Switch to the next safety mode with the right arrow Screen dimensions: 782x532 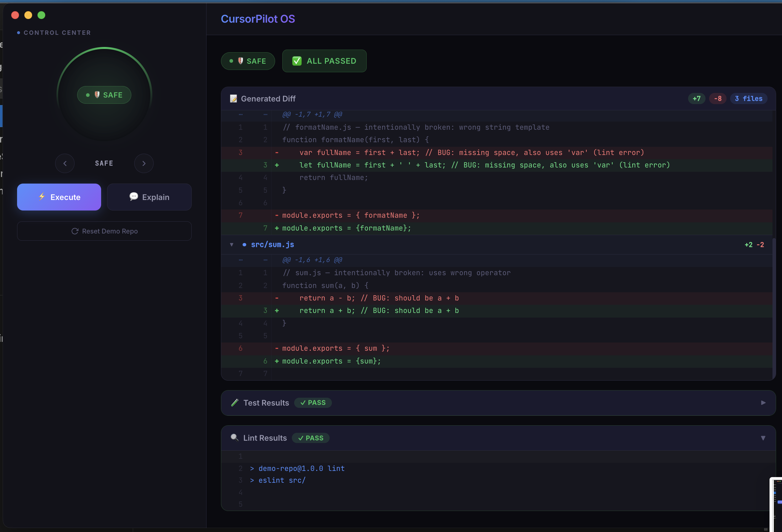coord(144,164)
